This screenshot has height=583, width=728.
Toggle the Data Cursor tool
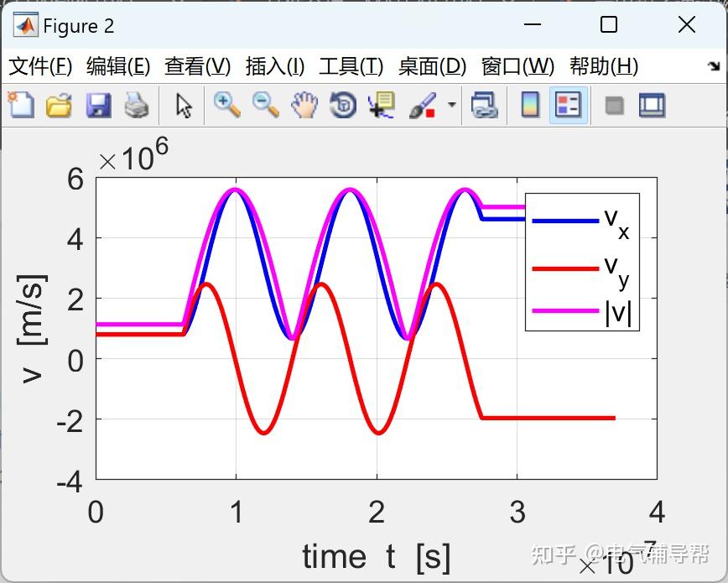pyautogui.click(x=381, y=105)
